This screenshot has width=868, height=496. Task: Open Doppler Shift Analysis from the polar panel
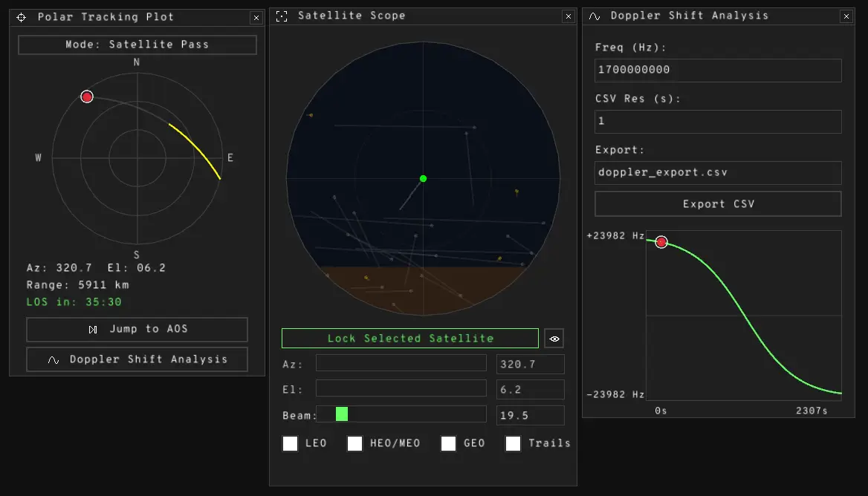pyautogui.click(x=137, y=359)
